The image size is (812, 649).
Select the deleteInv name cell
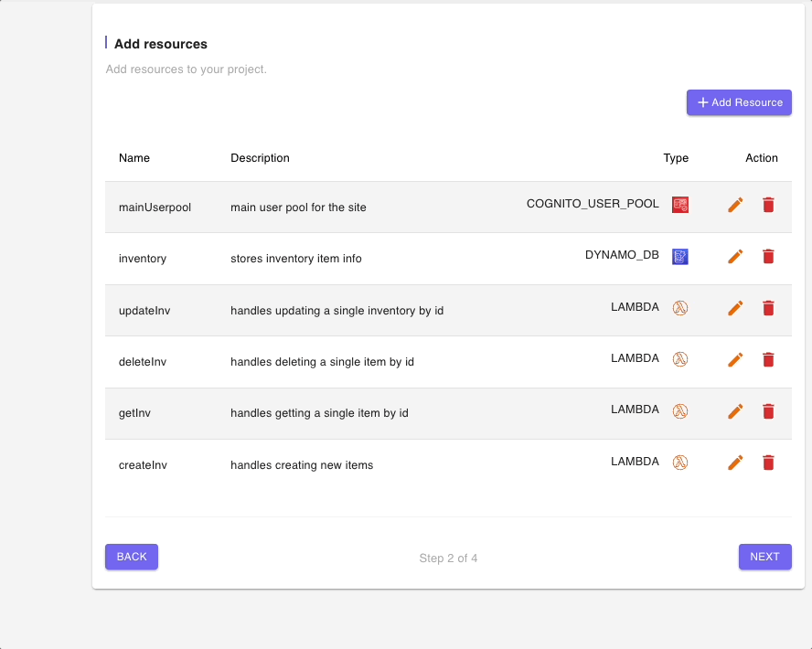tap(143, 362)
